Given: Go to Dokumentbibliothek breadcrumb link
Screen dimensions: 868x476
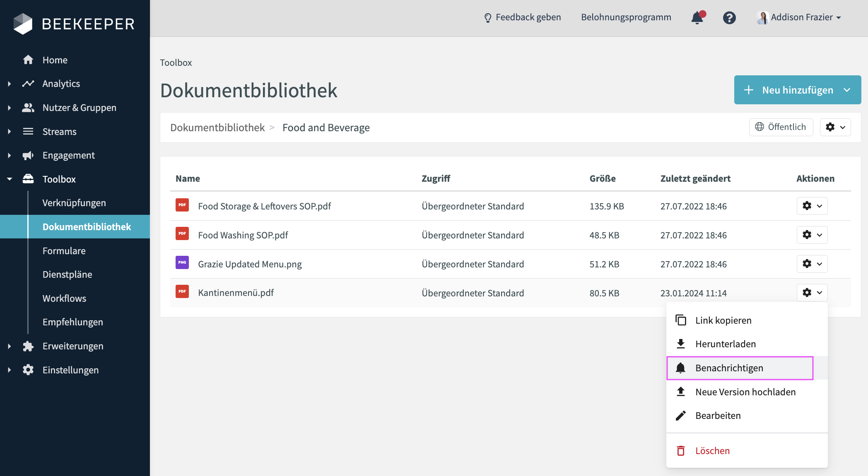Looking at the screenshot, I should 217,127.
